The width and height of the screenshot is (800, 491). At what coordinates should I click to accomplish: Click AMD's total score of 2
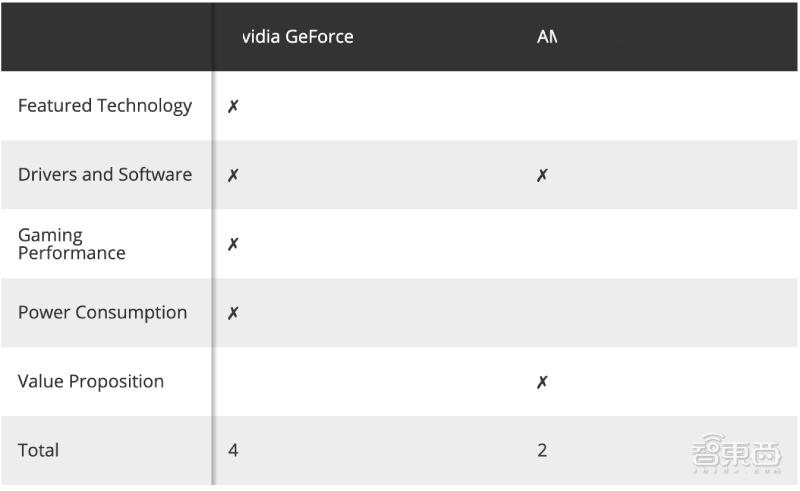542,451
